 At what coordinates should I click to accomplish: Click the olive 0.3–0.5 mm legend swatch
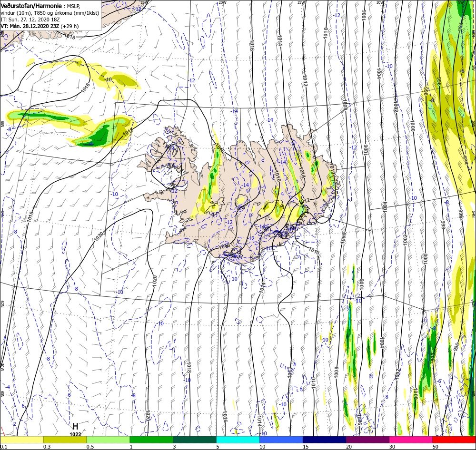point(65,440)
